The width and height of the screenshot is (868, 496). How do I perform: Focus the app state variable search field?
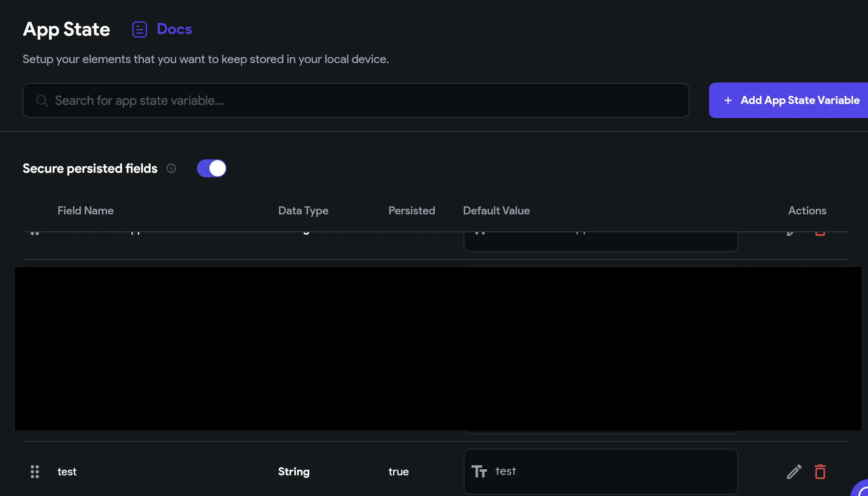pyautogui.click(x=356, y=100)
